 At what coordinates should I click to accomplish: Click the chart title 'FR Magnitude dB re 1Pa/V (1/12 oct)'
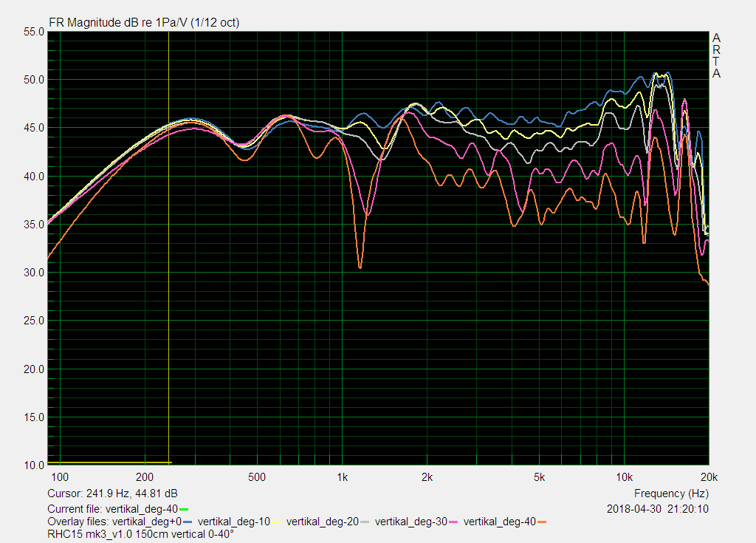click(144, 23)
